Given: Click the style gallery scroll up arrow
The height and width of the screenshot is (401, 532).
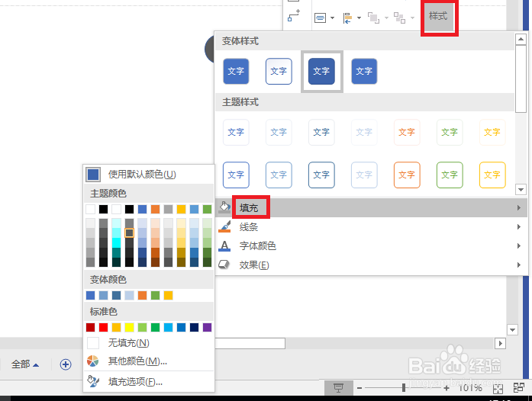Looking at the screenshot, I should [521, 40].
